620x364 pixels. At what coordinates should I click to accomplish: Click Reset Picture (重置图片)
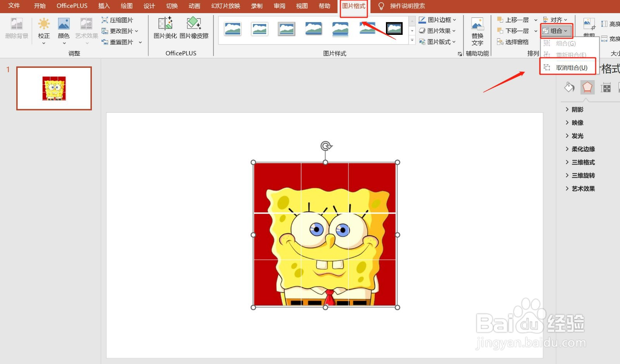[x=117, y=42]
